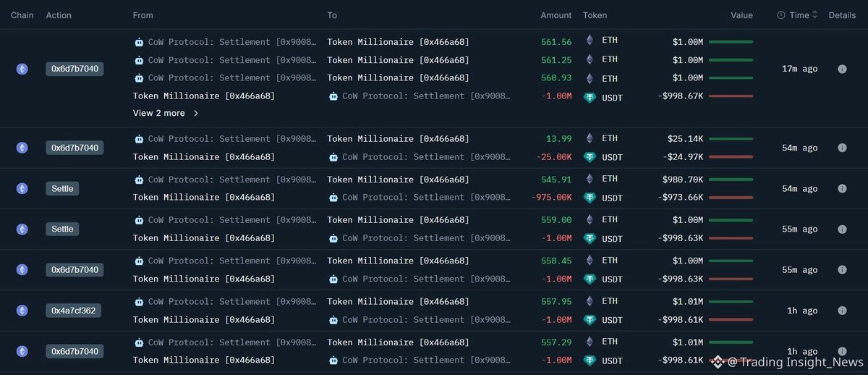Click the ETH token icon beside amount 545.91
The width and height of the screenshot is (868, 375).
(589, 179)
